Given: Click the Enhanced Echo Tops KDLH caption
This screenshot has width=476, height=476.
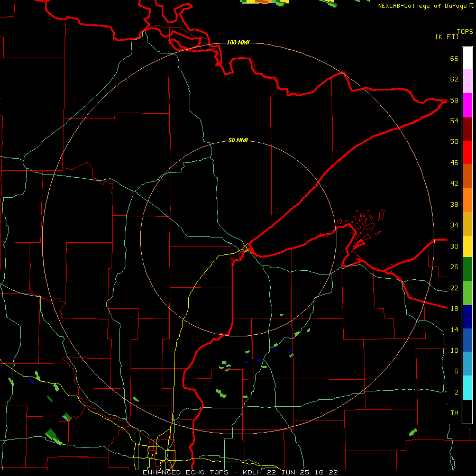Looking at the screenshot, I should point(240,472).
